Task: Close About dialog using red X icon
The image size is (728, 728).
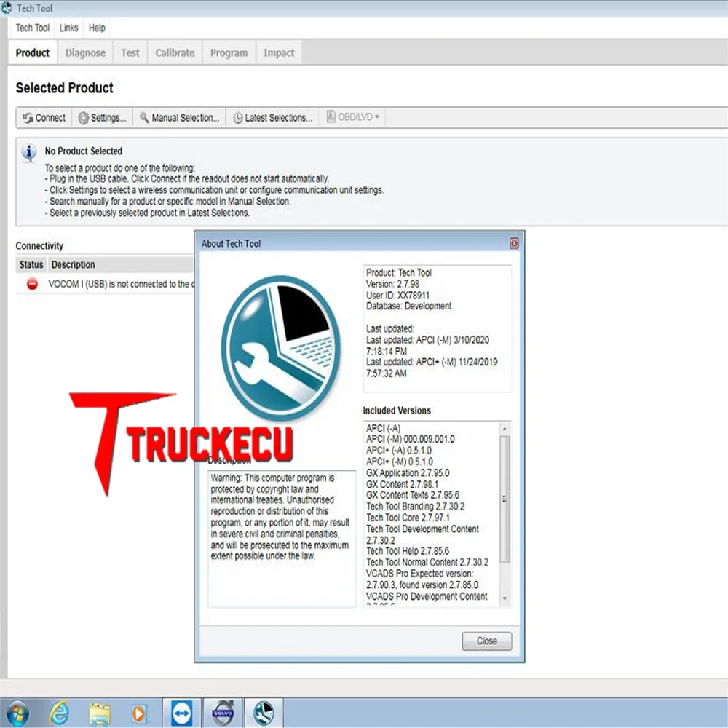Action: pyautogui.click(x=514, y=243)
